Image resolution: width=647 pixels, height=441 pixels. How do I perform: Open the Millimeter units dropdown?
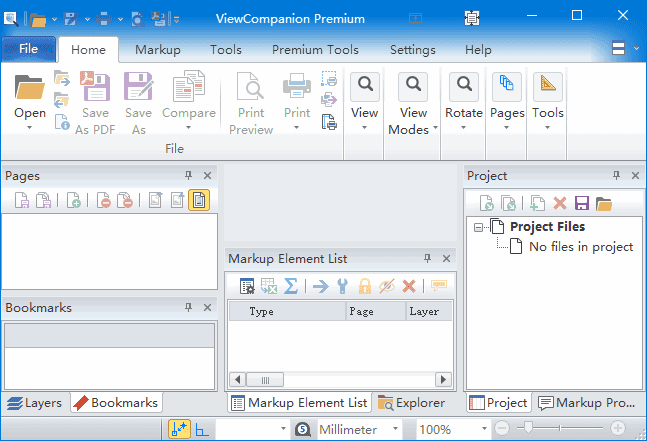coord(396,429)
